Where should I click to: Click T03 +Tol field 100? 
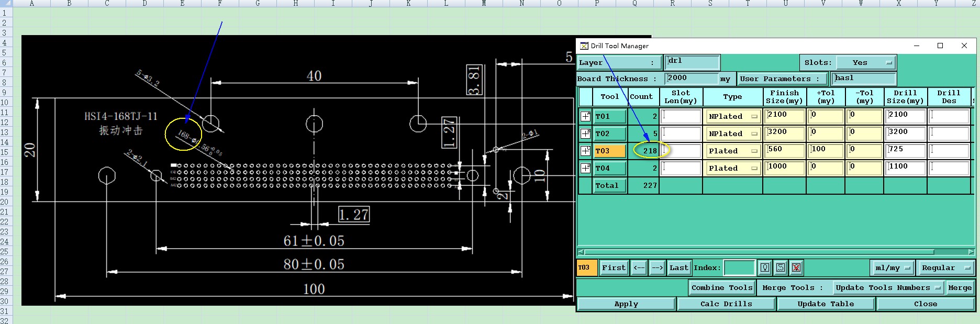(826, 151)
